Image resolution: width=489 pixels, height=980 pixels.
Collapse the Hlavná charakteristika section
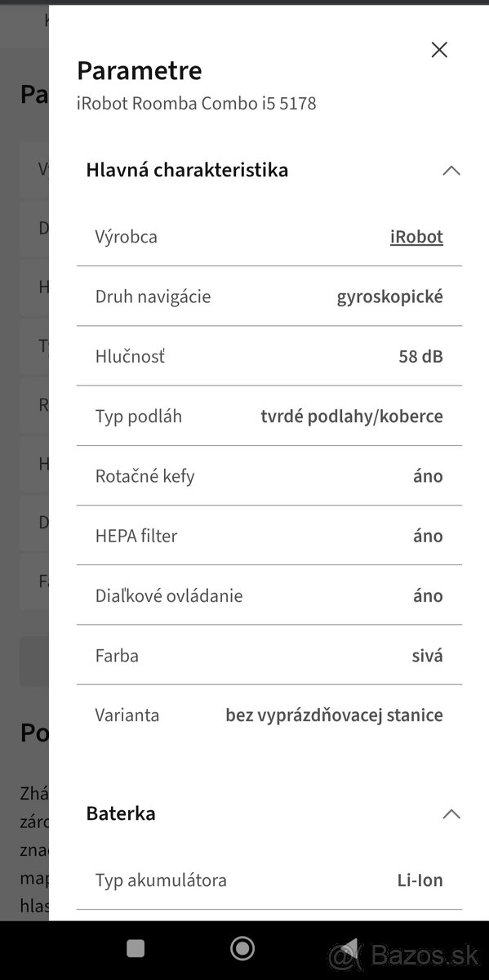pos(451,170)
